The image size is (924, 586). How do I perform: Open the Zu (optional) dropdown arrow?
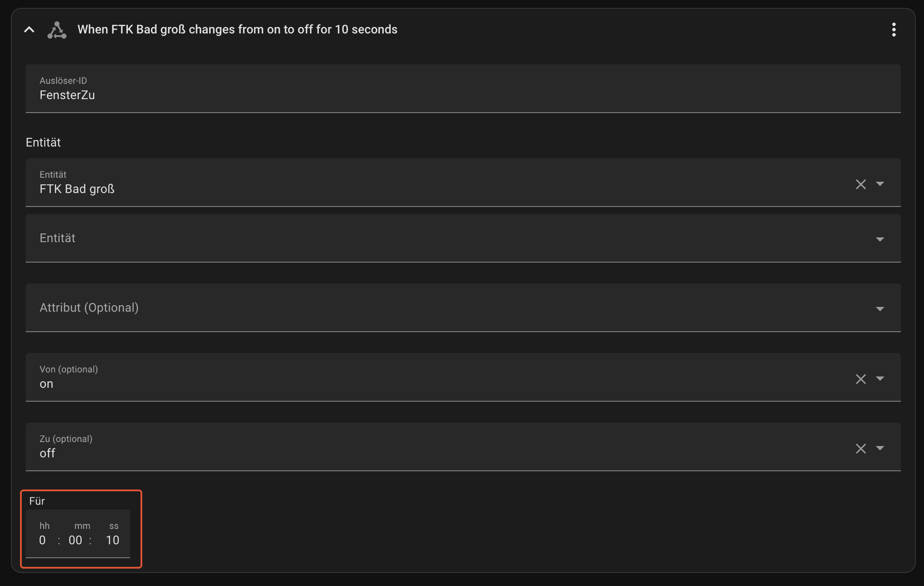click(x=880, y=449)
